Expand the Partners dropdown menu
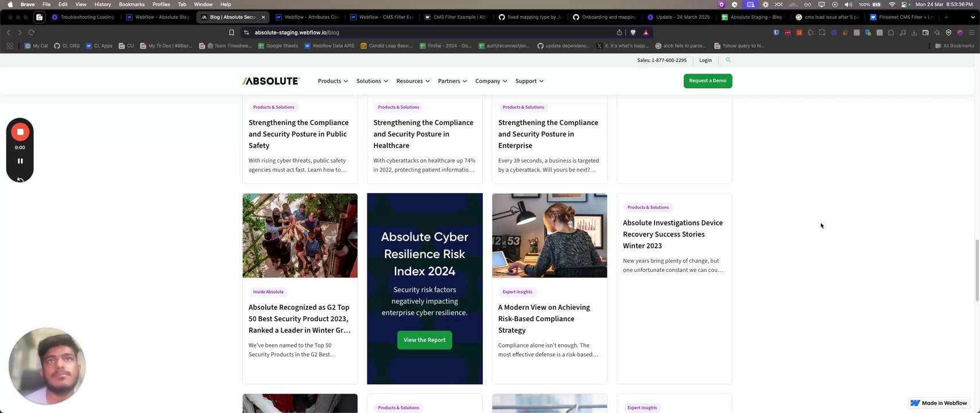This screenshot has width=980, height=413. pos(452,81)
